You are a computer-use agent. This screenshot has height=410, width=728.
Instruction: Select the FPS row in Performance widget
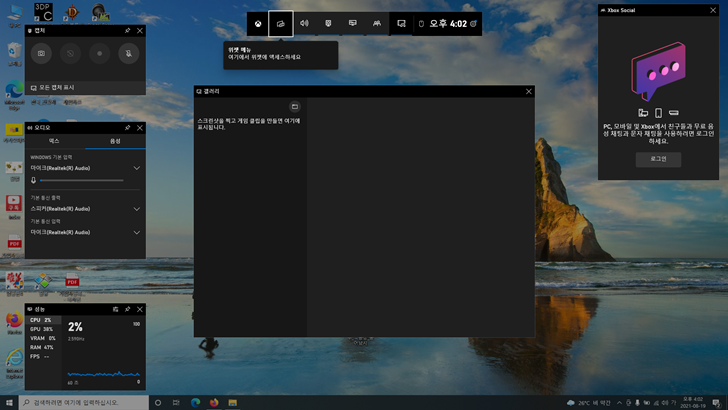[43, 357]
